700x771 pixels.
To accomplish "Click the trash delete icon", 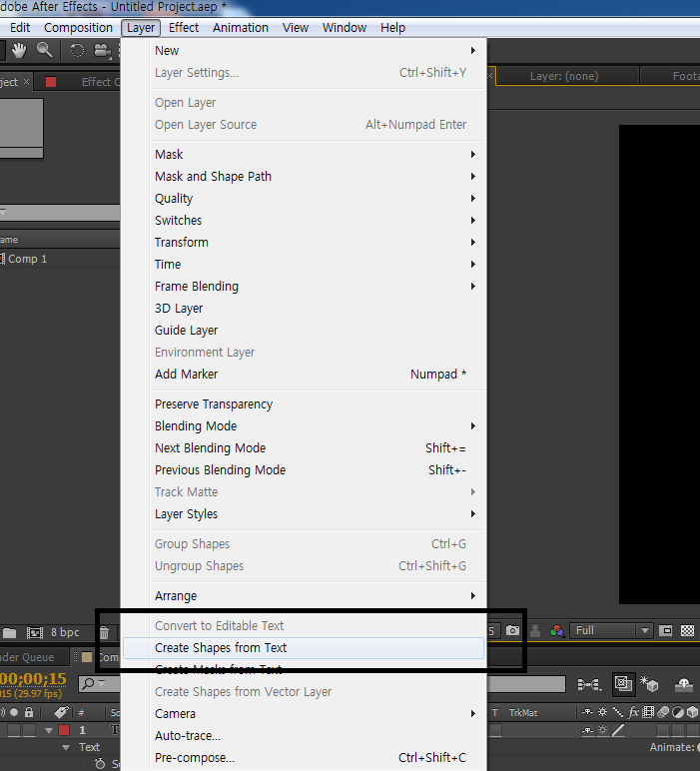I will point(104,633).
